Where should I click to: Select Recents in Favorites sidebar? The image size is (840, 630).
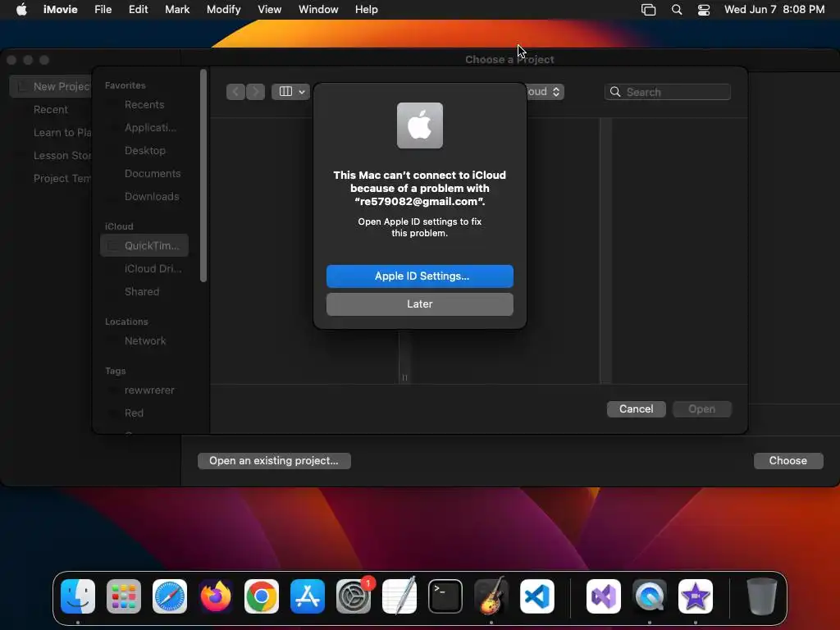[144, 105]
